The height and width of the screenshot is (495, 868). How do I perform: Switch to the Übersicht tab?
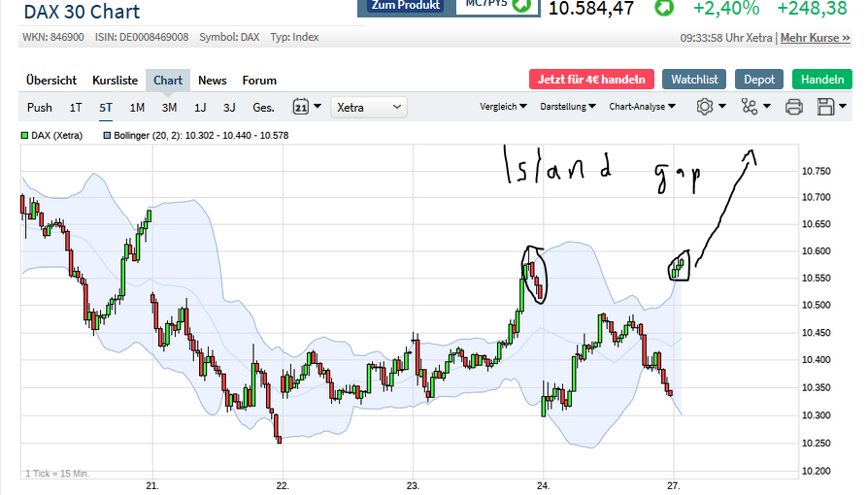tap(51, 81)
